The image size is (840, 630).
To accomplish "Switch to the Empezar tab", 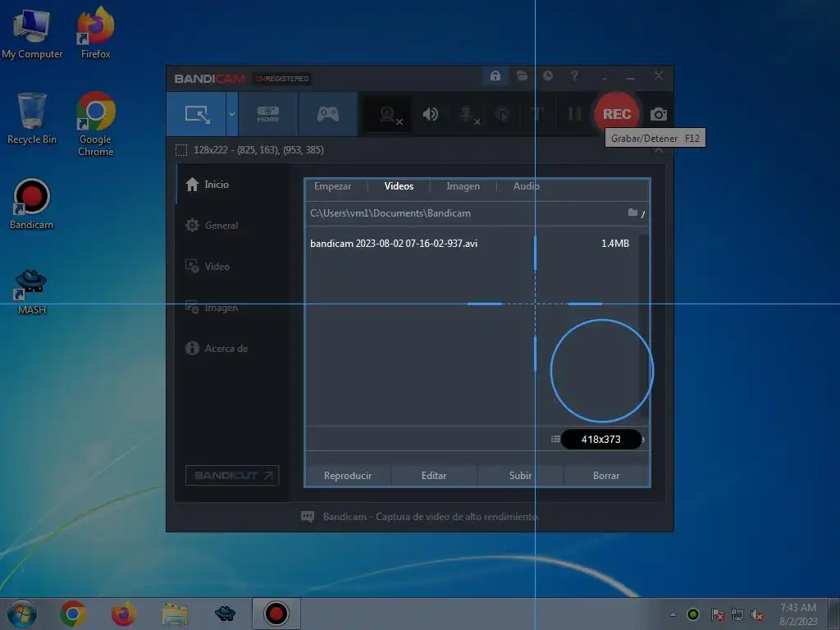I will [332, 186].
